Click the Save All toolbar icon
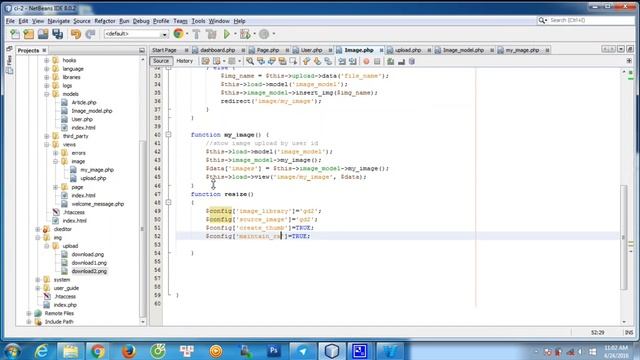 point(57,34)
